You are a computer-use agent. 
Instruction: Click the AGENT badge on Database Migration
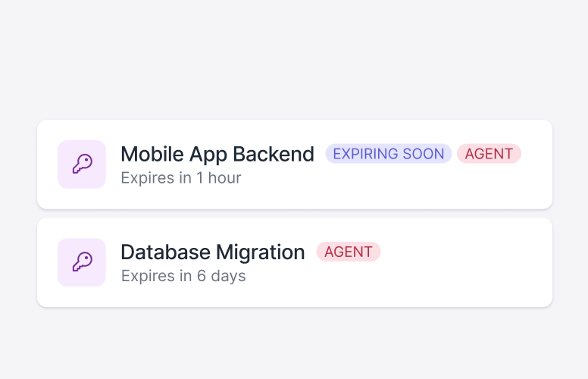click(x=349, y=252)
